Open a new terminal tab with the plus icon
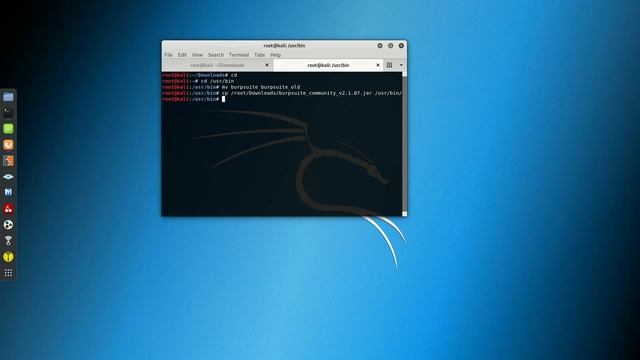Image resolution: width=640 pixels, height=360 pixels. tap(389, 65)
